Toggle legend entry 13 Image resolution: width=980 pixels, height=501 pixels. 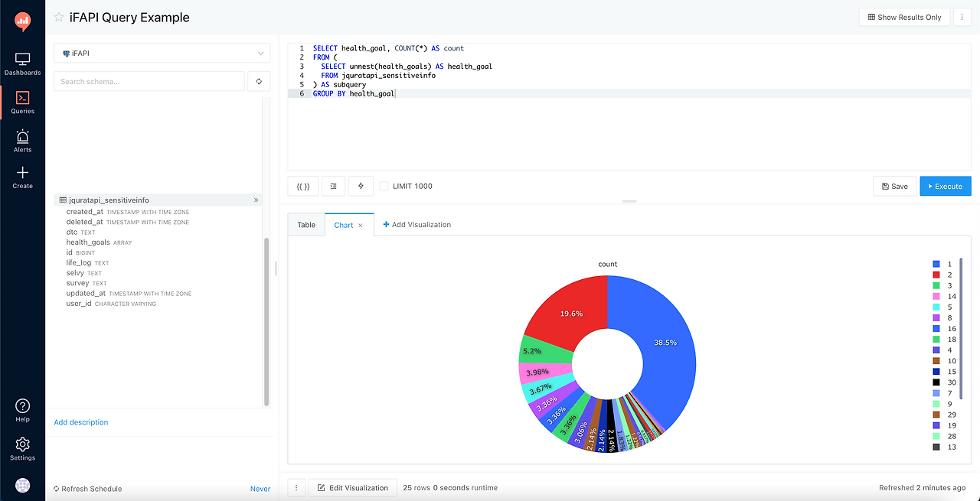(943, 447)
